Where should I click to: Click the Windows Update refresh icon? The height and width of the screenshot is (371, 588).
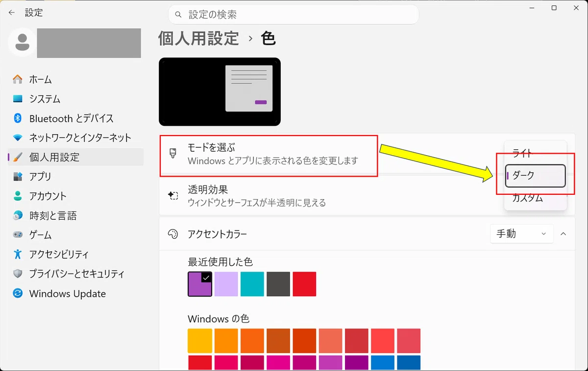coord(18,294)
